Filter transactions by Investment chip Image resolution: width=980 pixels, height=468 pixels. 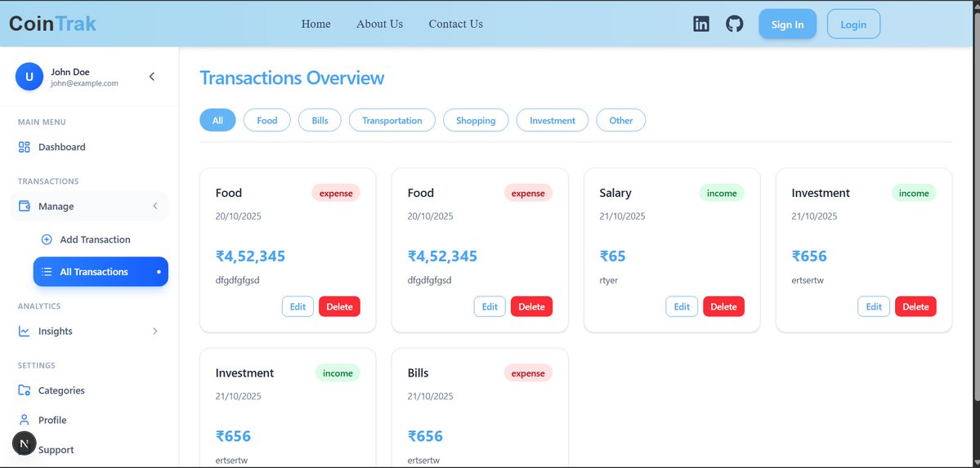[x=553, y=121]
